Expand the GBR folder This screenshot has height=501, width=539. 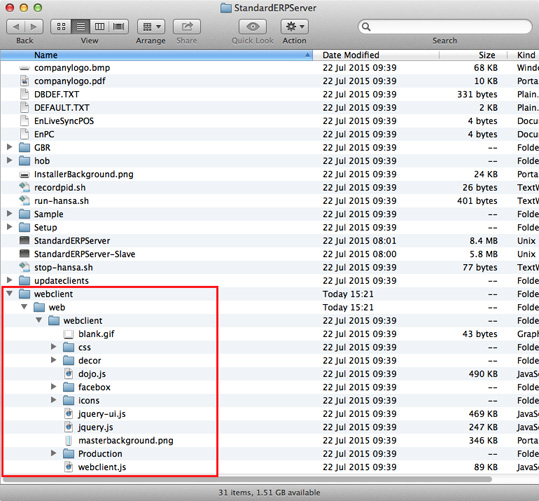point(10,147)
